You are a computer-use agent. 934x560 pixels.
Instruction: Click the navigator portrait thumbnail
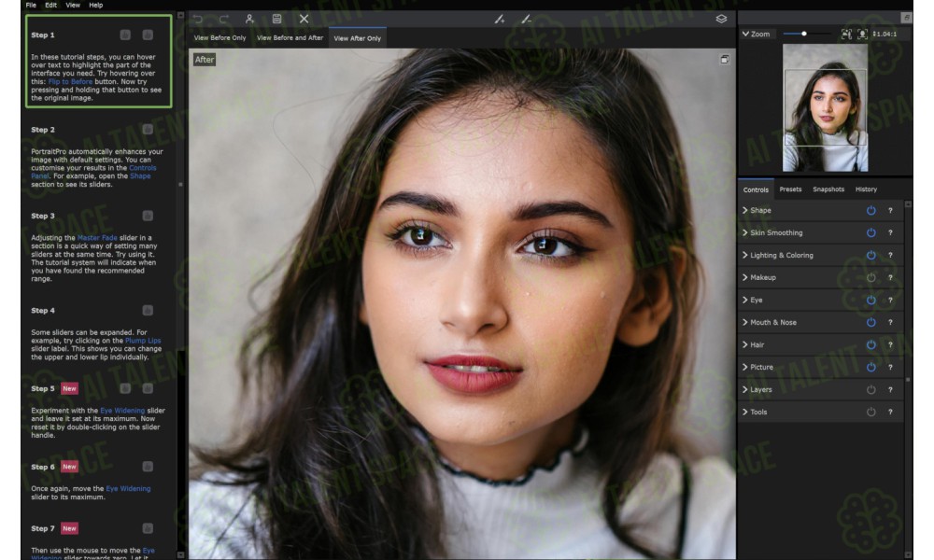coord(825,107)
